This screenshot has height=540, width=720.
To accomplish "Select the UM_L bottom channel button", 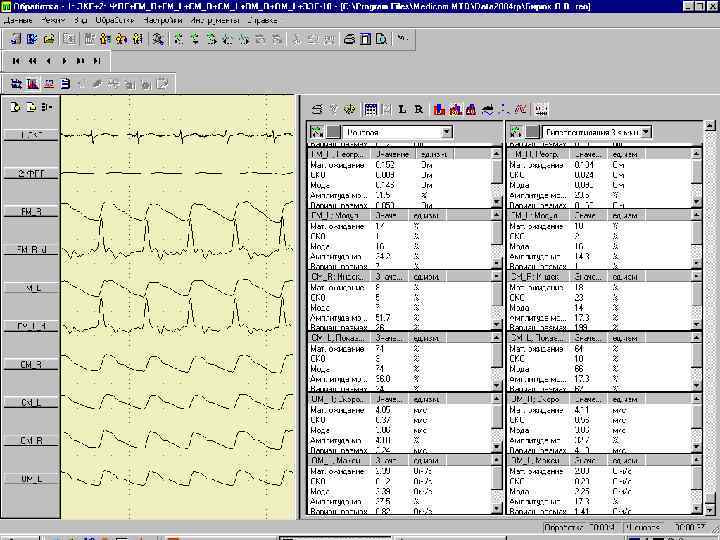I will pos(31,479).
